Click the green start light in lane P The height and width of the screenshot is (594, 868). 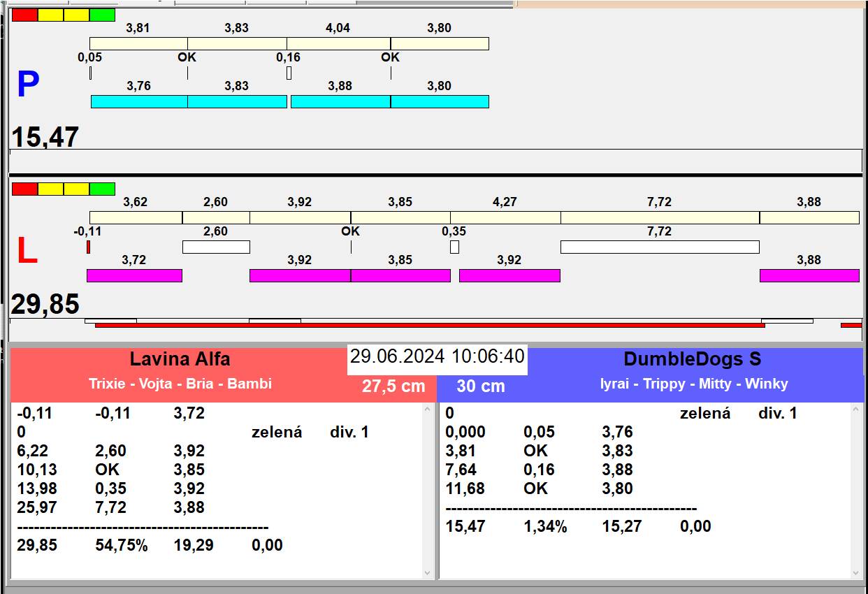pos(103,15)
